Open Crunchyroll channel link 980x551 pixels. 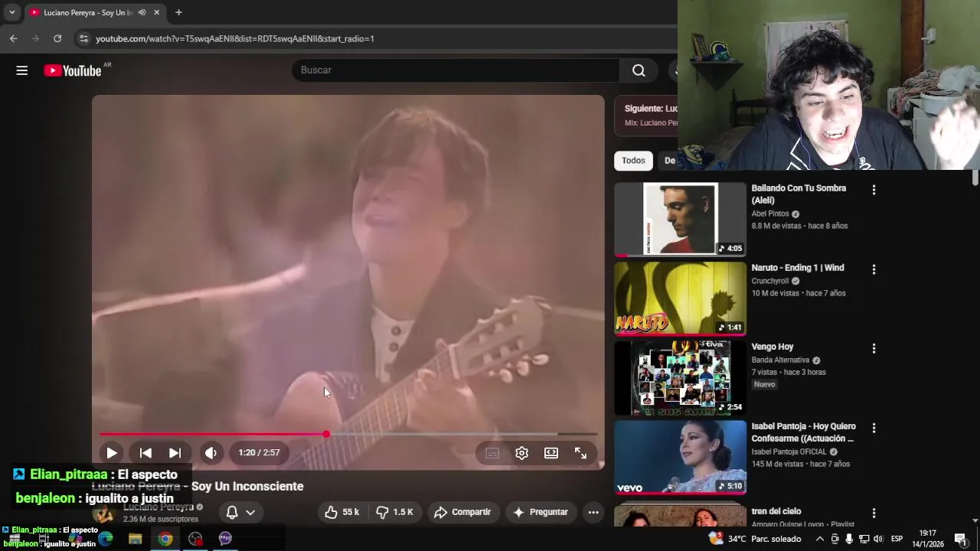(x=770, y=281)
